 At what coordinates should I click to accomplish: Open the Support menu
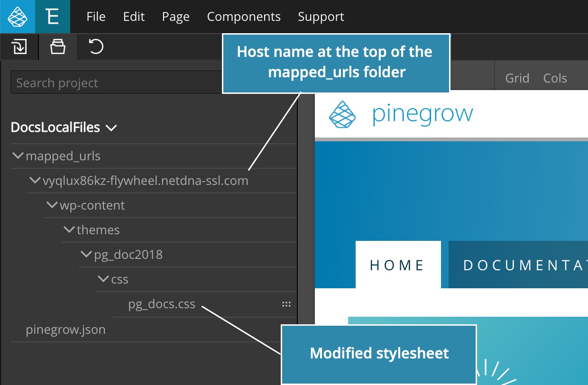(321, 17)
